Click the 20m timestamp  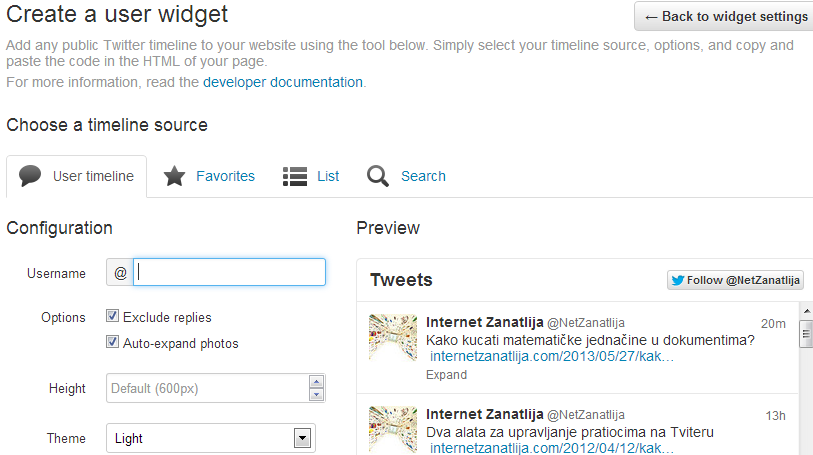pos(773,324)
